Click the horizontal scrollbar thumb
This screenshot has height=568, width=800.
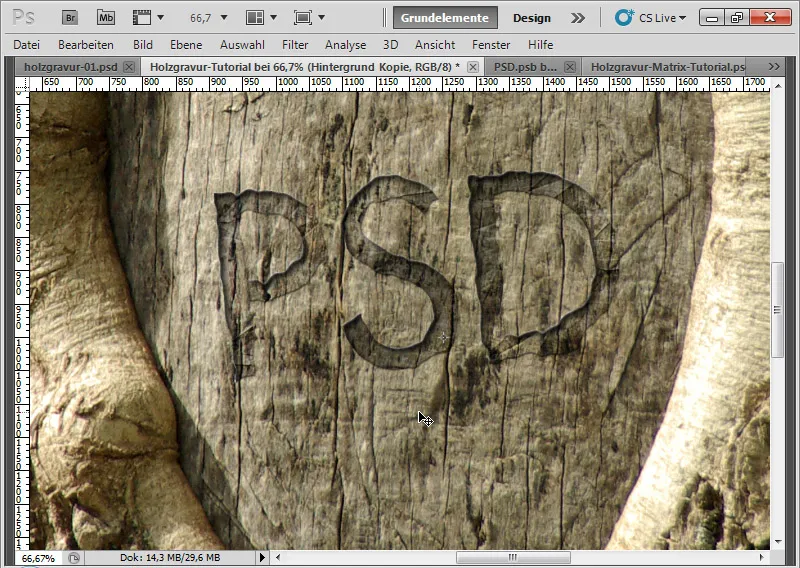[x=513, y=557]
